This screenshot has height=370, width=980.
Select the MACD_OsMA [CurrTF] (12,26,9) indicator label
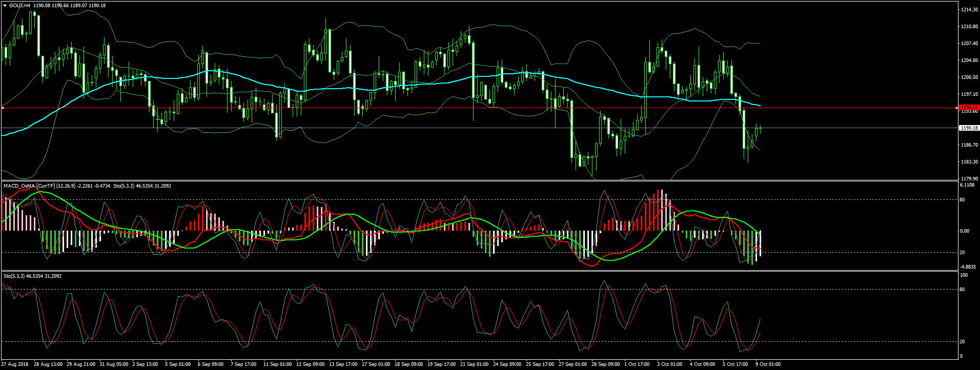pyautogui.click(x=39, y=186)
